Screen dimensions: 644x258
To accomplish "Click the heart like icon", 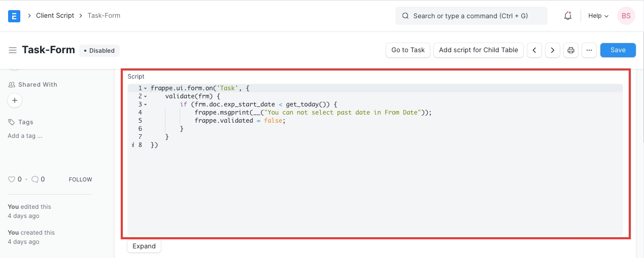I will pos(12,179).
